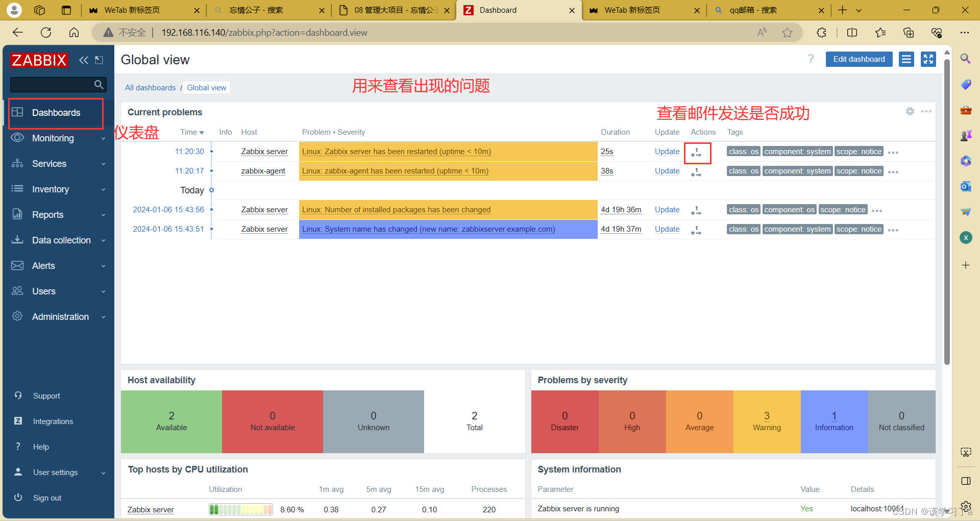Click the browser address bar URL
This screenshot has height=521, width=980.
[x=264, y=33]
